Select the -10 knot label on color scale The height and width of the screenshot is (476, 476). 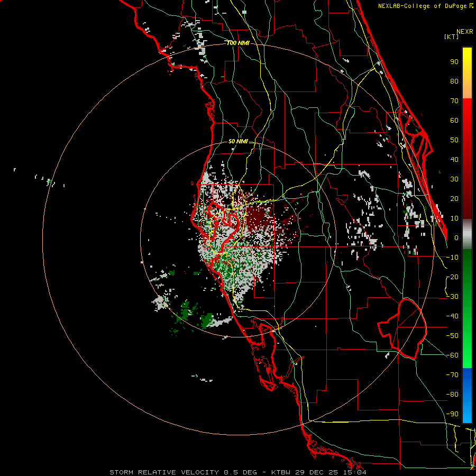pyautogui.click(x=452, y=258)
